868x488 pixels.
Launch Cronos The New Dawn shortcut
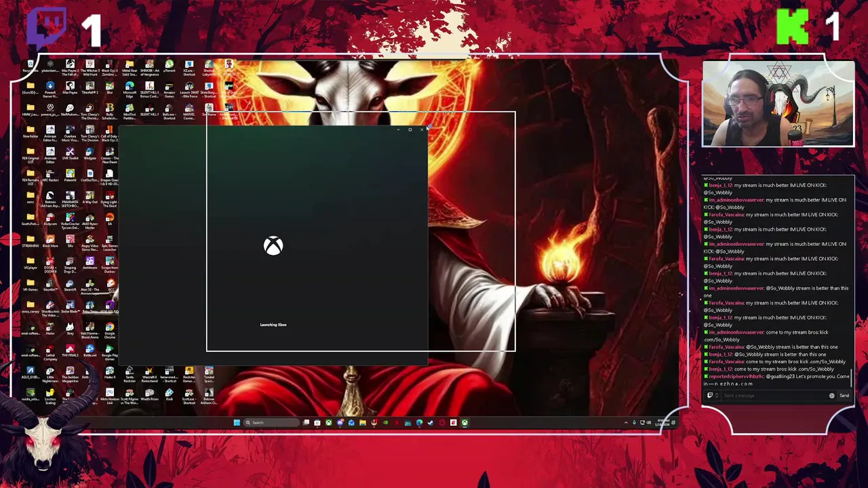[x=110, y=155]
